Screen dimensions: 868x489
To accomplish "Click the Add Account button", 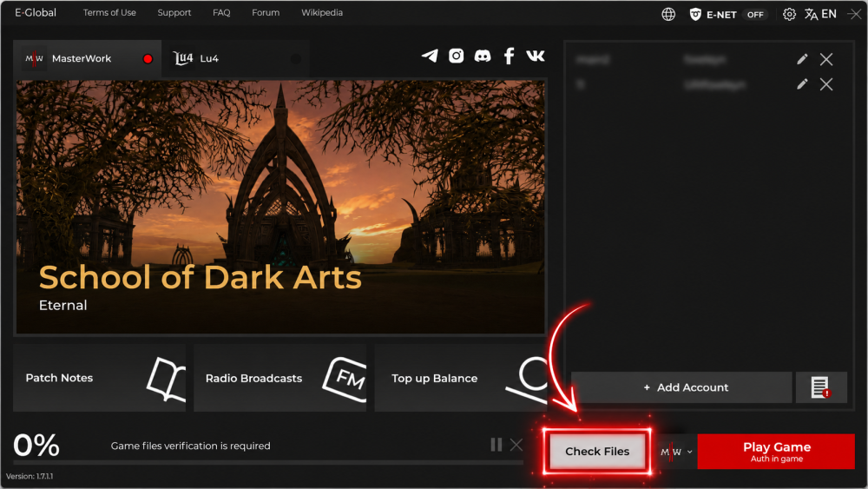I will coord(681,387).
